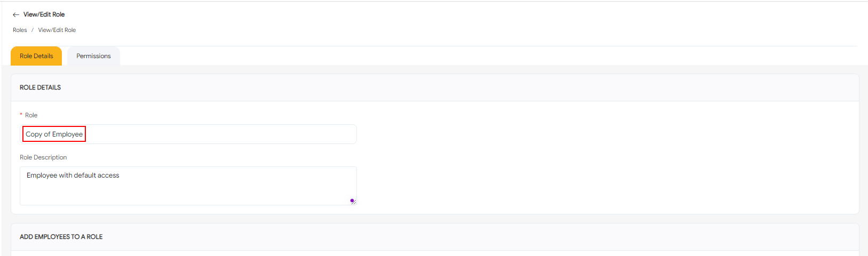This screenshot has width=868, height=256.
Task: Click the Role Description label
Action: pyautogui.click(x=43, y=157)
